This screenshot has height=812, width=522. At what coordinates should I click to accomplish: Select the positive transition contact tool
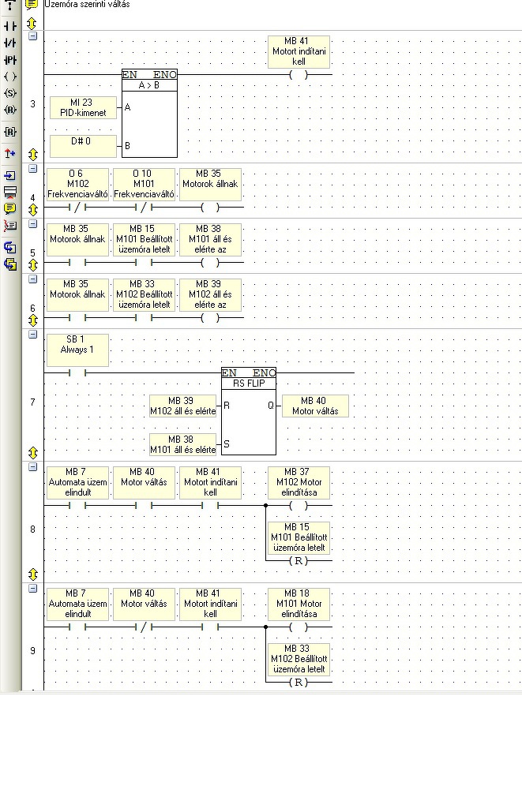coord(9,60)
